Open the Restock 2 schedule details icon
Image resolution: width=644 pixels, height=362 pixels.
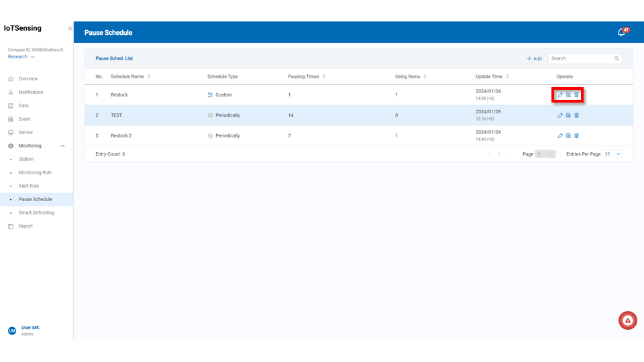point(568,135)
